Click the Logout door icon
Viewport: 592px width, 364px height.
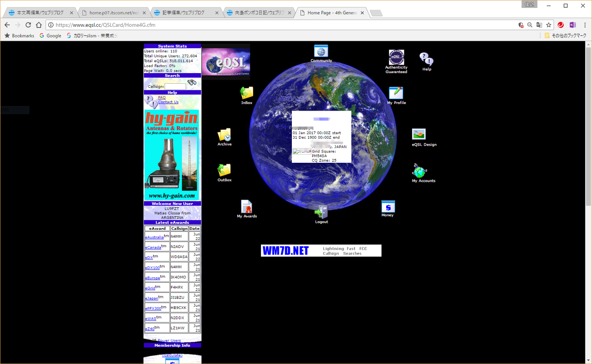coord(321,212)
